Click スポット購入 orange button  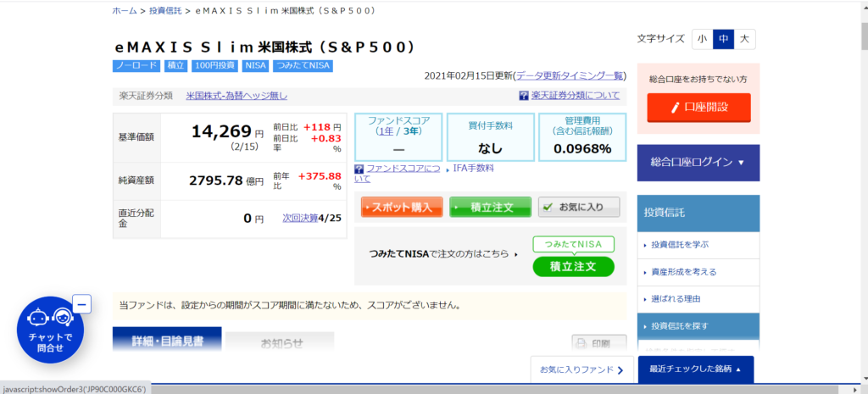tap(402, 208)
